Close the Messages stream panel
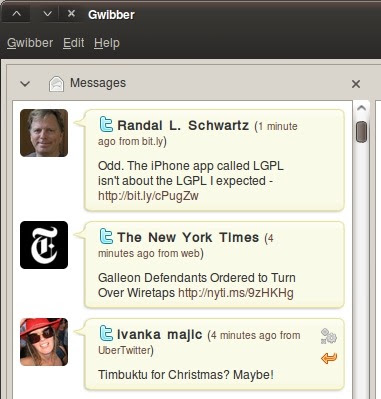The height and width of the screenshot is (399, 381). tap(356, 84)
